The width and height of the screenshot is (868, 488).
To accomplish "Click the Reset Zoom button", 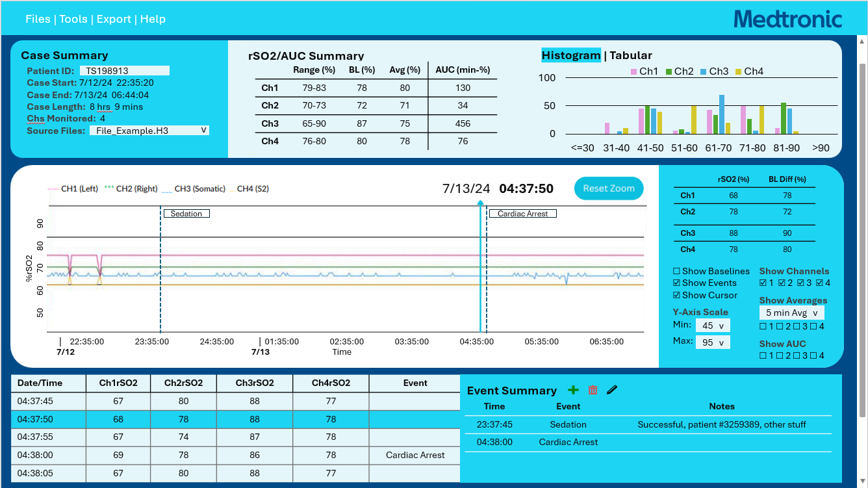I will click(x=609, y=188).
